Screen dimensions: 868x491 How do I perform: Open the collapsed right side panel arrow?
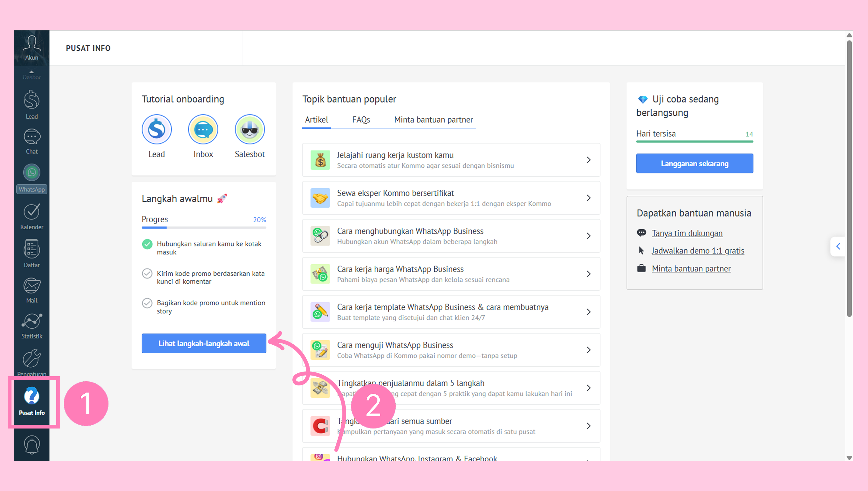pos(838,246)
